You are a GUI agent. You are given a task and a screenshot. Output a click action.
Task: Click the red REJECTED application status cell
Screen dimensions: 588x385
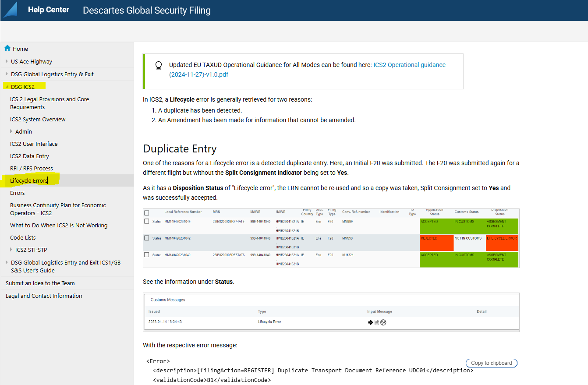click(436, 243)
